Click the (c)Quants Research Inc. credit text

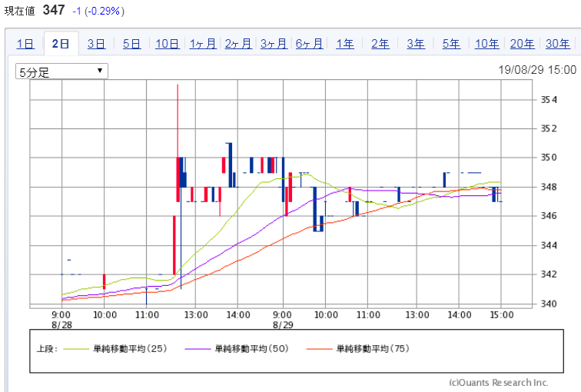tap(499, 382)
